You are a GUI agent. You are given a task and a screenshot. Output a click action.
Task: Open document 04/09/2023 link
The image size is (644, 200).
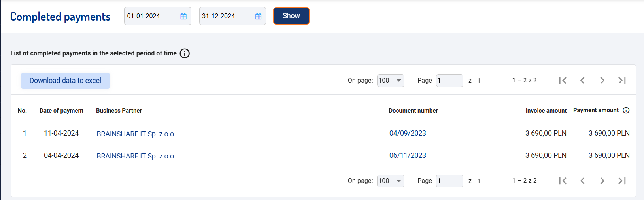[x=408, y=133]
